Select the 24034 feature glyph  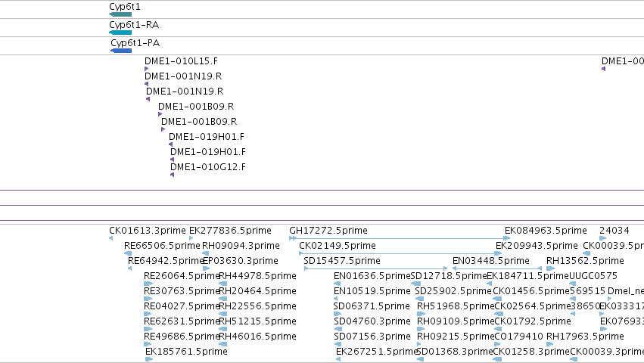click(603, 238)
